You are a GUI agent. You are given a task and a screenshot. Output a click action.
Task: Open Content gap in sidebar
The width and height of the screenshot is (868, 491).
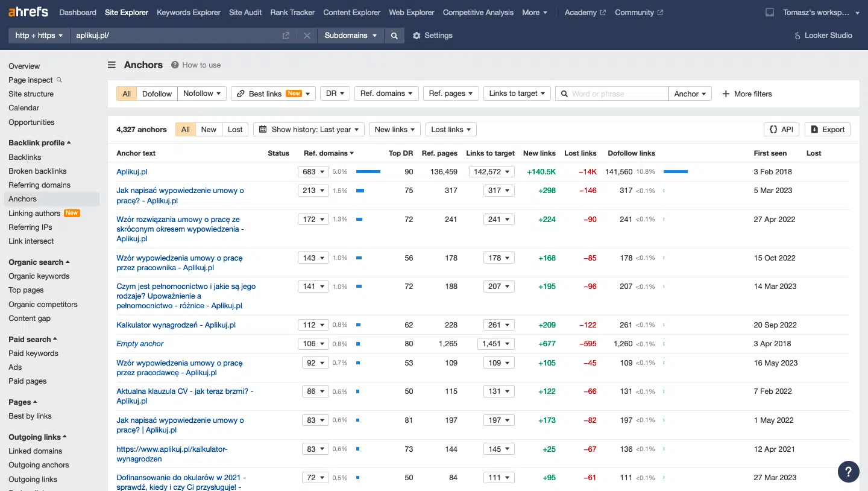30,318
